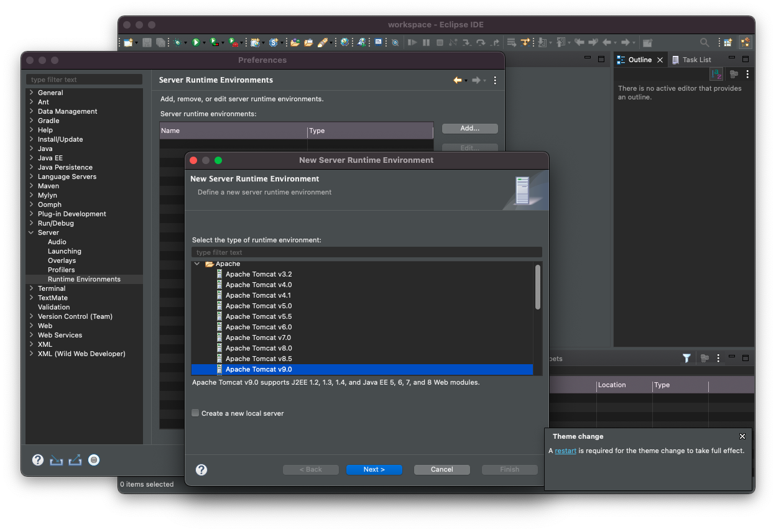Select Profilers under Server in Preferences

[62, 270]
